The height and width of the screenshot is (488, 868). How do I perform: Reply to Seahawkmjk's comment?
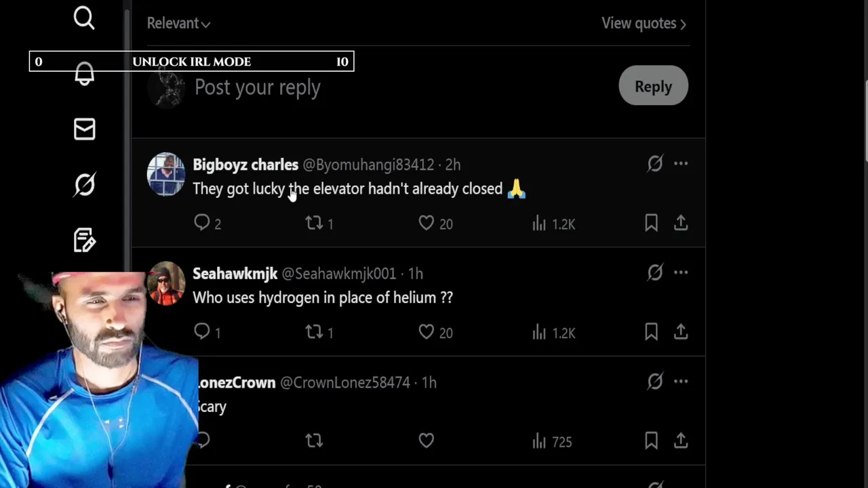[x=202, y=331]
